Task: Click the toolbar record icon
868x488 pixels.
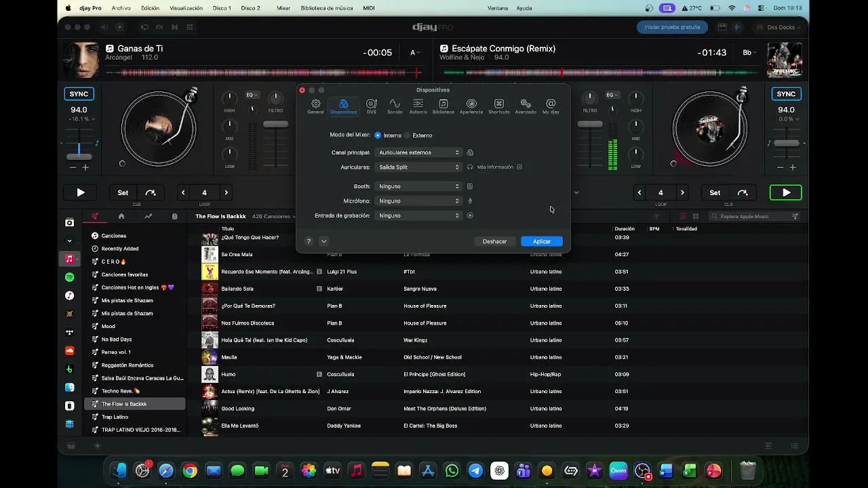Action: [120, 27]
